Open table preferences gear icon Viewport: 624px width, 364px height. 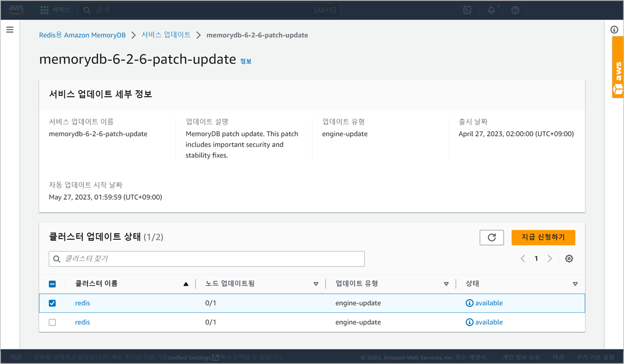pos(569,259)
